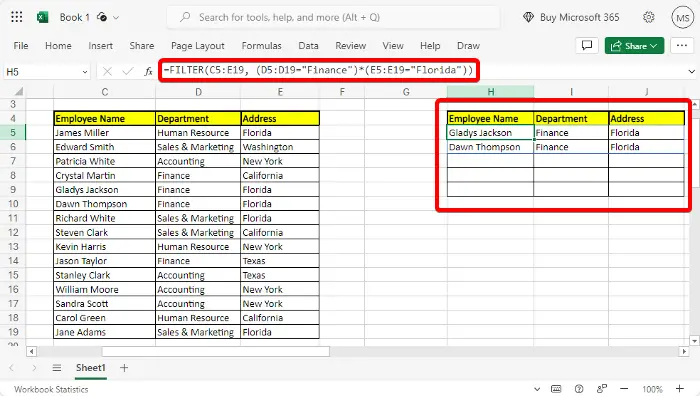This screenshot has height=396, width=700.
Task: Open the app launcher grid icon
Action: pyautogui.click(x=17, y=17)
